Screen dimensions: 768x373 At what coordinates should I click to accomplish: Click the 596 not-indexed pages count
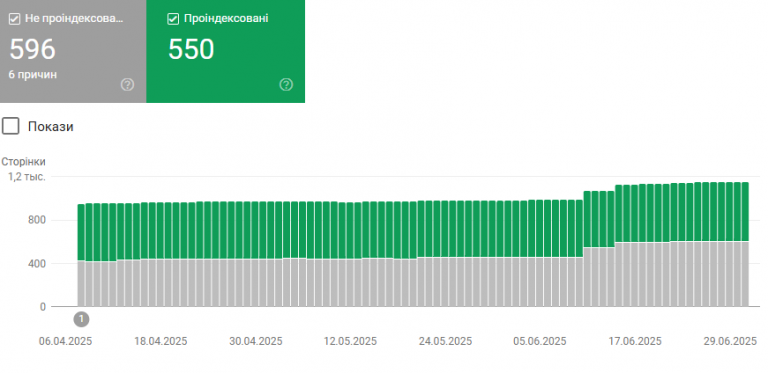click(x=33, y=49)
